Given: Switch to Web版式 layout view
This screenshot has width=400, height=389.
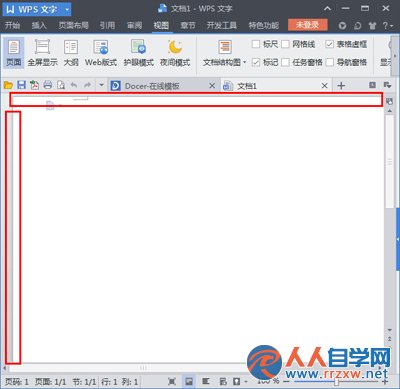Looking at the screenshot, I should pyautogui.click(x=101, y=53).
